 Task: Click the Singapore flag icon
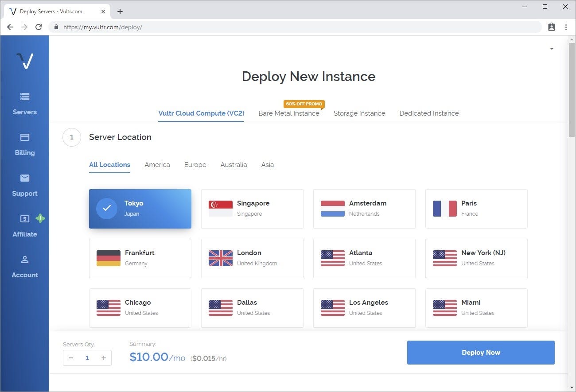click(221, 209)
